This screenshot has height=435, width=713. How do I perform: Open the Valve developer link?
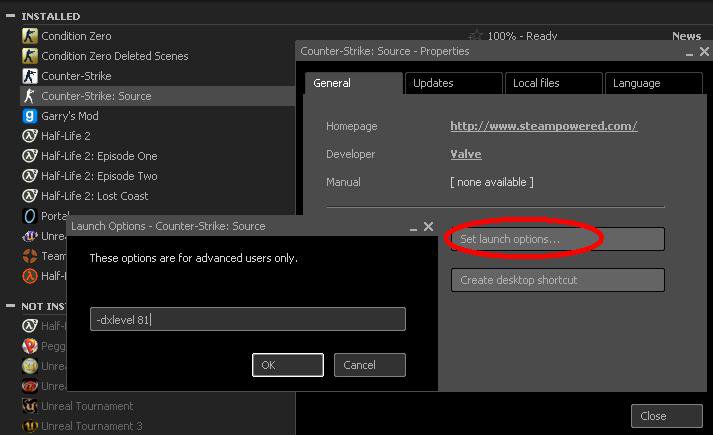coord(466,154)
